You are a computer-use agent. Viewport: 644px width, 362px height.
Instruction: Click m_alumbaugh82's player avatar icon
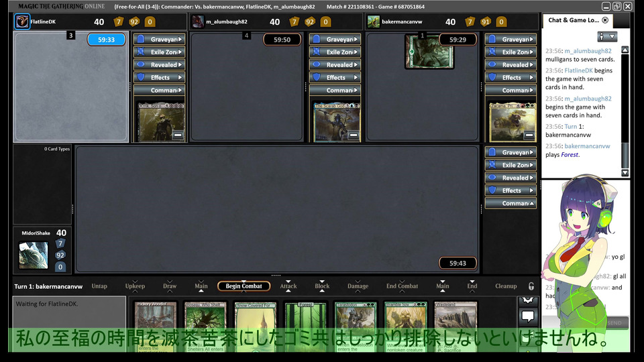[x=198, y=21]
